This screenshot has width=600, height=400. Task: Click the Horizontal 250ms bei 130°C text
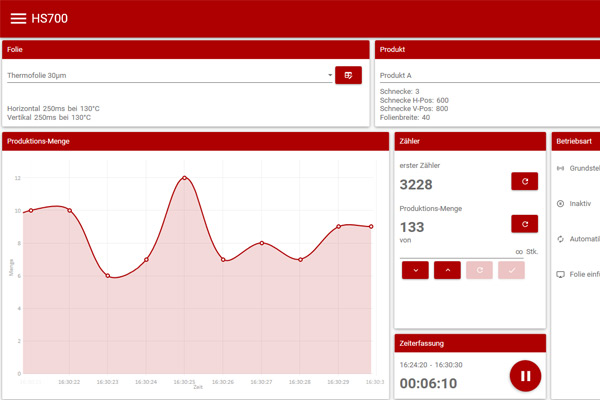(x=53, y=108)
